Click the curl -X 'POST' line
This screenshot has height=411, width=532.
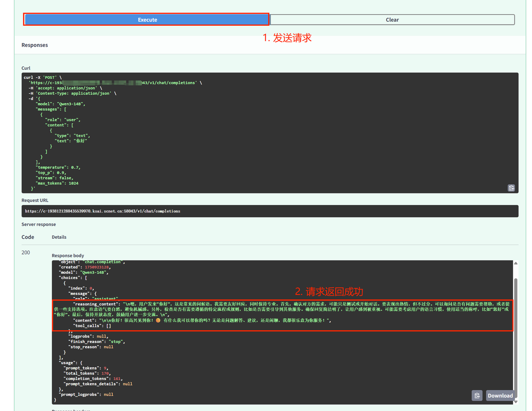(x=43, y=77)
